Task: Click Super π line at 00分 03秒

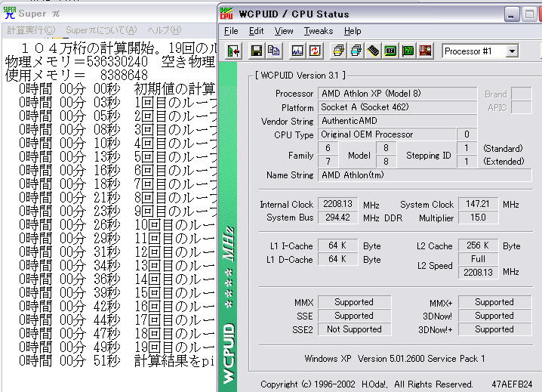Action: (x=118, y=103)
